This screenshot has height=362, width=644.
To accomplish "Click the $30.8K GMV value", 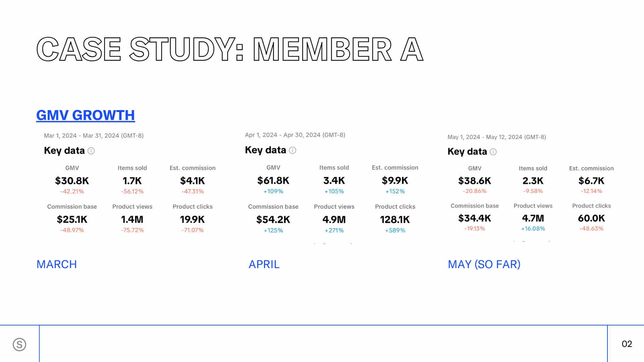I will coord(72,181).
